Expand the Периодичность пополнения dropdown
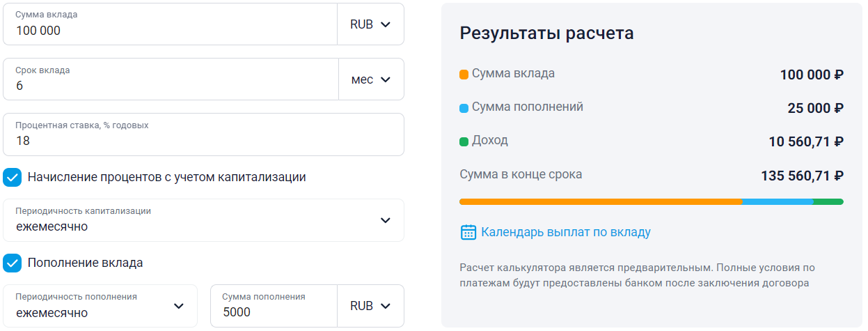868x331 pixels. pos(100,306)
